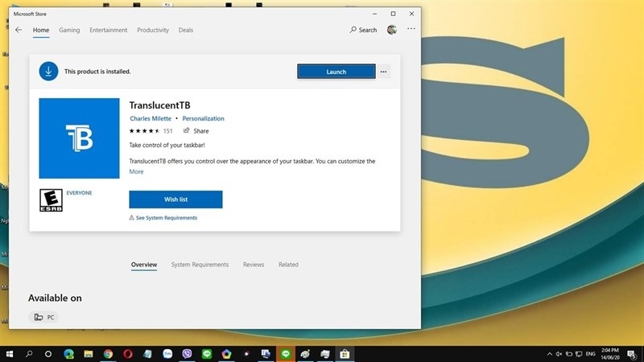644x362 pixels.
Task: Show hidden tray icons chevron
Action: point(550,354)
